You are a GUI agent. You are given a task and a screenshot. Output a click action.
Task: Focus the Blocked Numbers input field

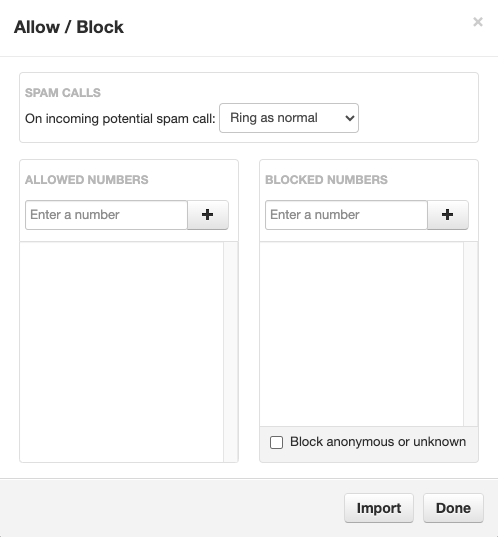[346, 215]
